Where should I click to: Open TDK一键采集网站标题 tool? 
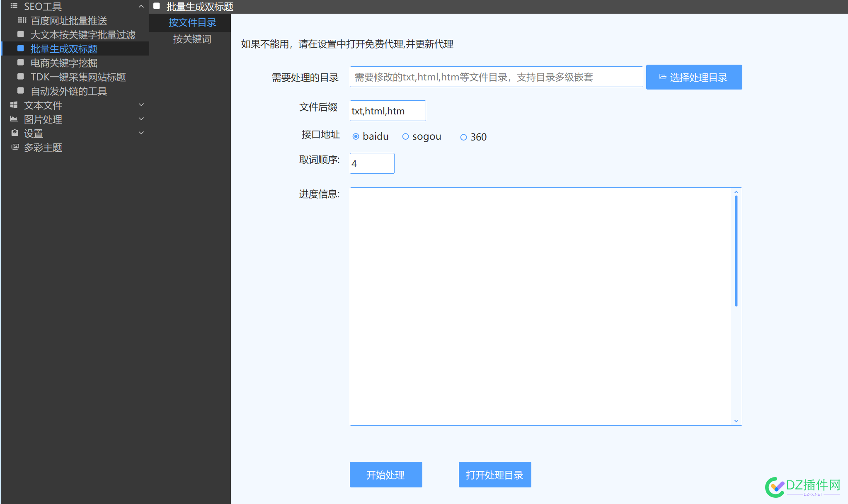pos(78,77)
